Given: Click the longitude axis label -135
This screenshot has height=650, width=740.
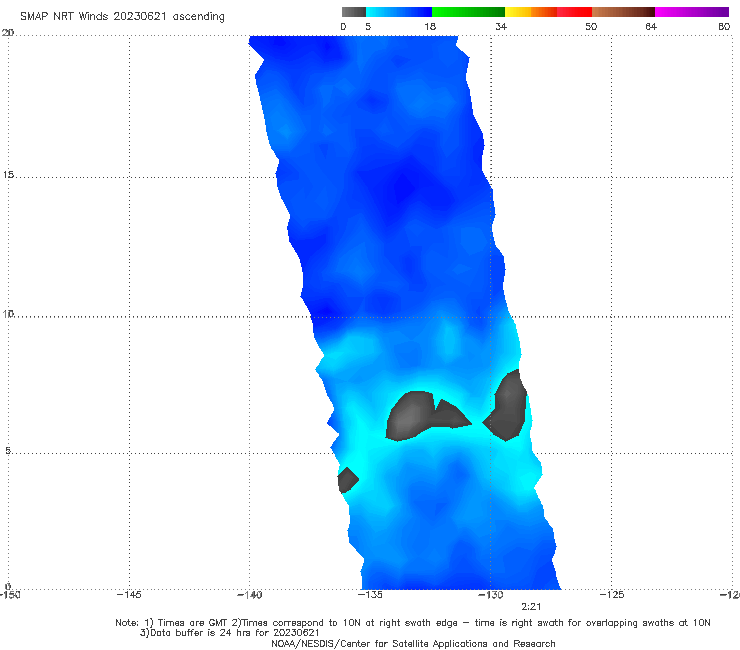Looking at the screenshot, I should [x=370, y=595].
